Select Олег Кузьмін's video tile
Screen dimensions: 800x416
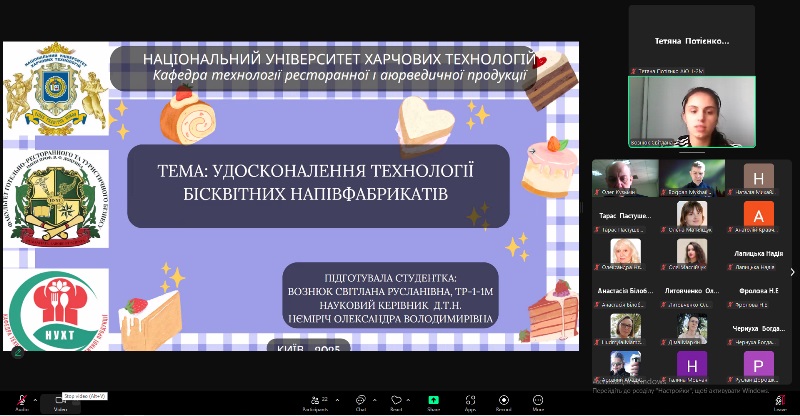coord(625,178)
